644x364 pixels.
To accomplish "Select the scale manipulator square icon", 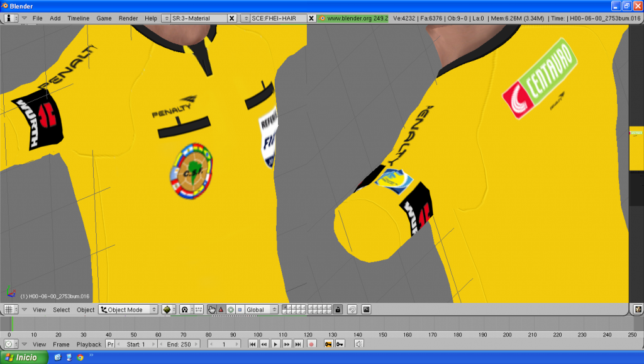I will 240,310.
